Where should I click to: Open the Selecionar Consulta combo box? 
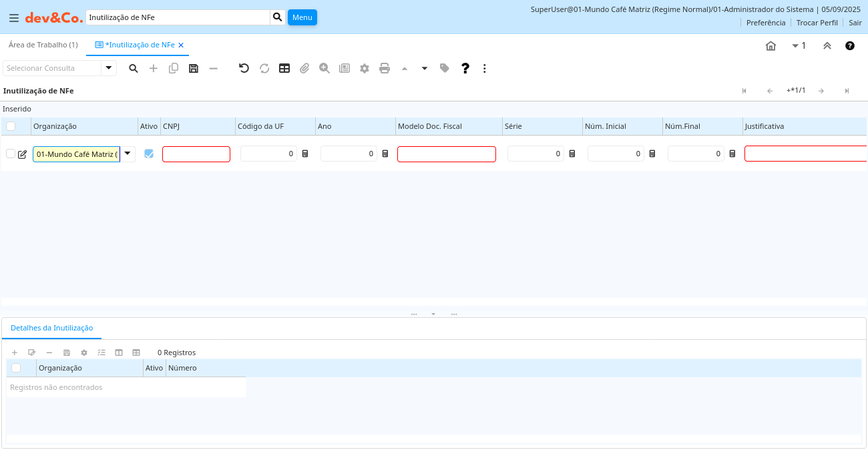(109, 68)
